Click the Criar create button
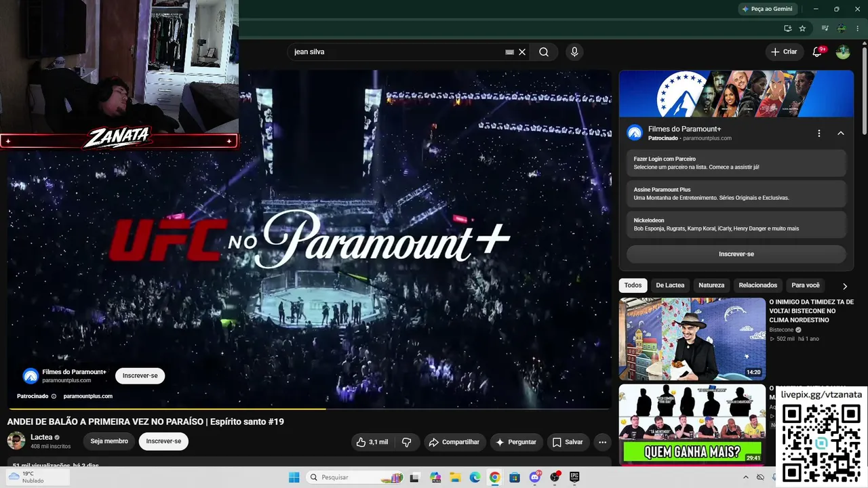Viewport: 868px width, 488px height. point(785,52)
